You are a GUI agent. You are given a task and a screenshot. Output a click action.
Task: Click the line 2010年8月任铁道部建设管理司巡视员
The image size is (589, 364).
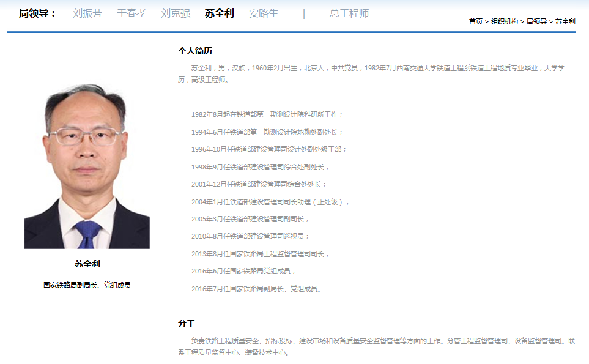point(250,236)
